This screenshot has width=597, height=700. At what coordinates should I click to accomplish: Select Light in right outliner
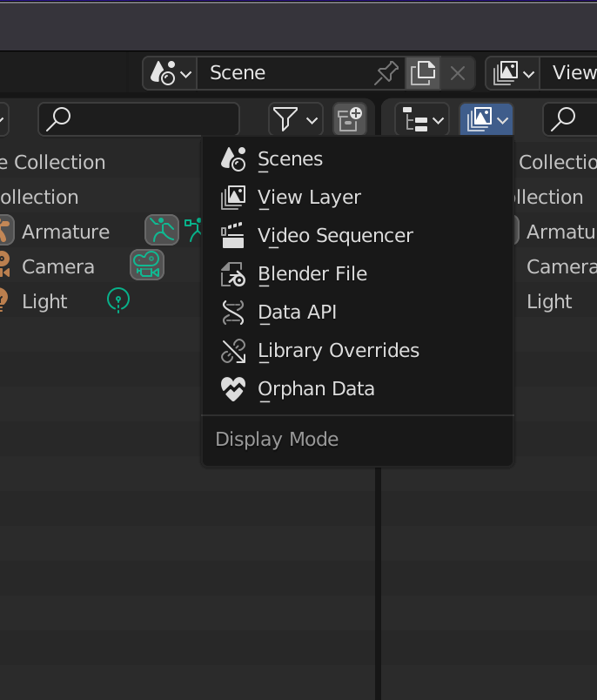tap(549, 302)
